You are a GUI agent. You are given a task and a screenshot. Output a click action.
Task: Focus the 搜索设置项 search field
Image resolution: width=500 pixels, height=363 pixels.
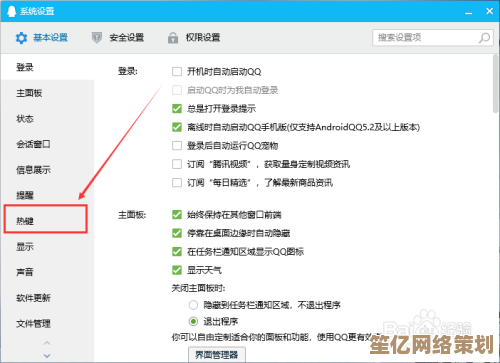point(433,38)
